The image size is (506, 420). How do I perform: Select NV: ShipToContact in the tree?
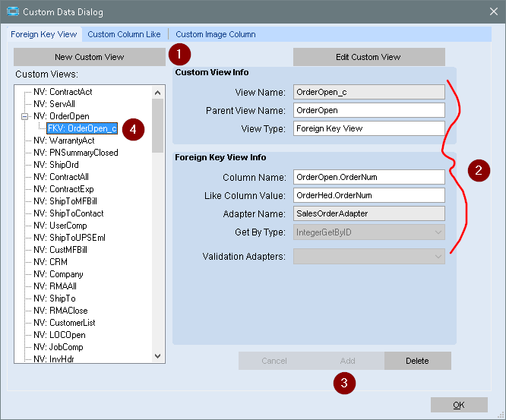click(x=68, y=213)
